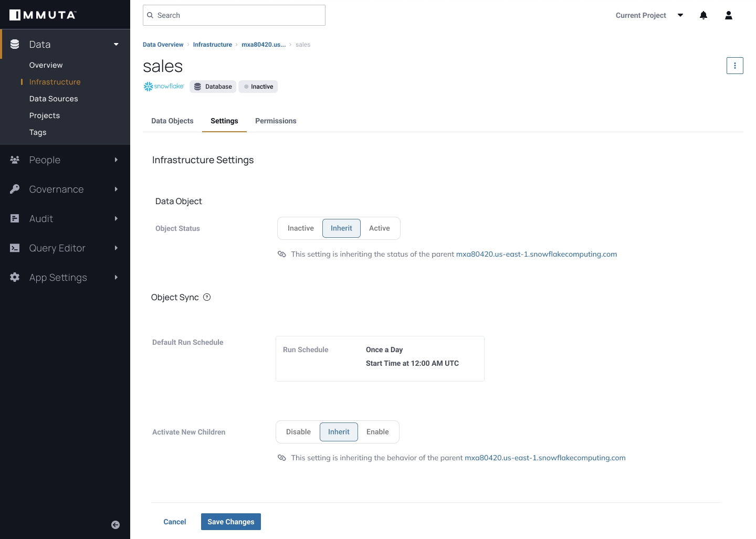The image size is (756, 539).
Task: Click the Audit icon in sidebar
Action: [x=15, y=218]
